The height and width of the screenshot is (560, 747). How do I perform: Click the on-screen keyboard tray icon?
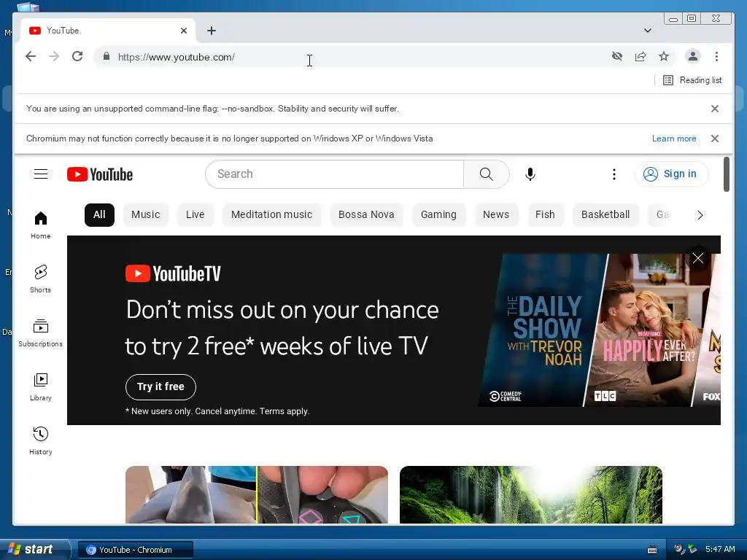(652, 550)
